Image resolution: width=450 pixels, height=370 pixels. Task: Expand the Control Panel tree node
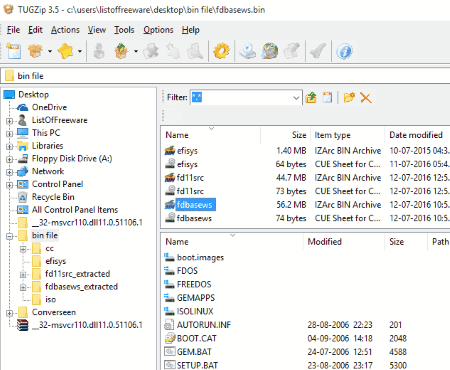tap(9, 185)
